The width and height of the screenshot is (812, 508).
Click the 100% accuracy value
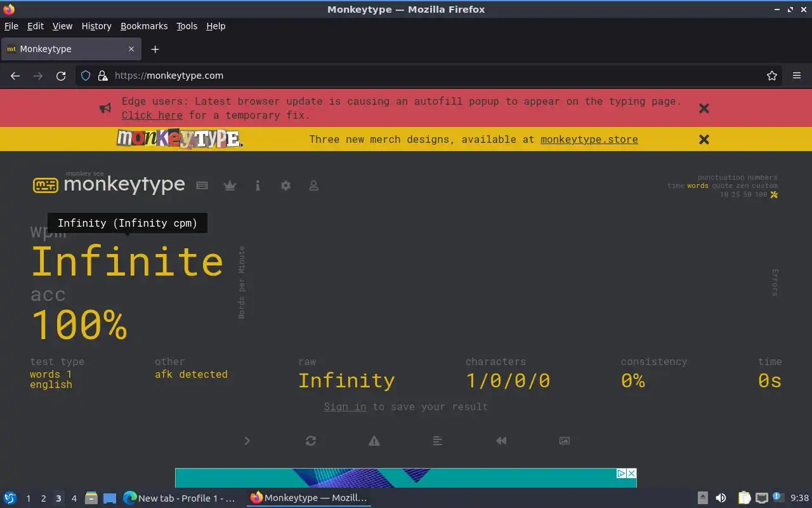coord(79,324)
